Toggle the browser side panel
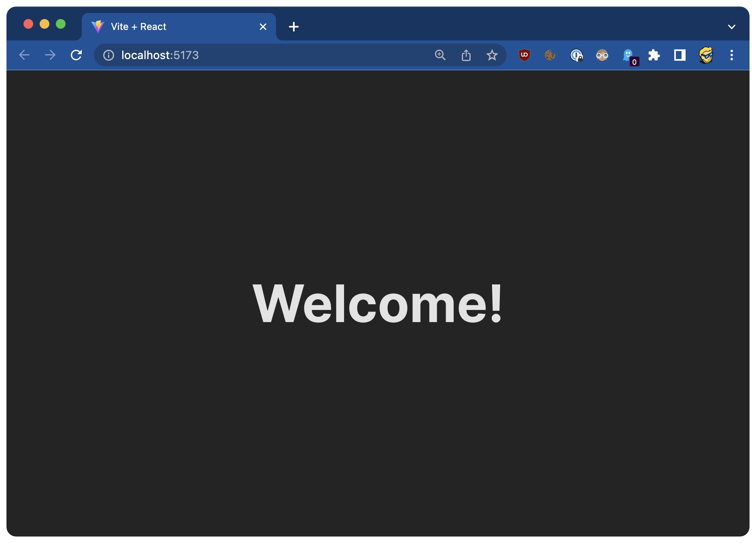The image size is (756, 543). 680,55
